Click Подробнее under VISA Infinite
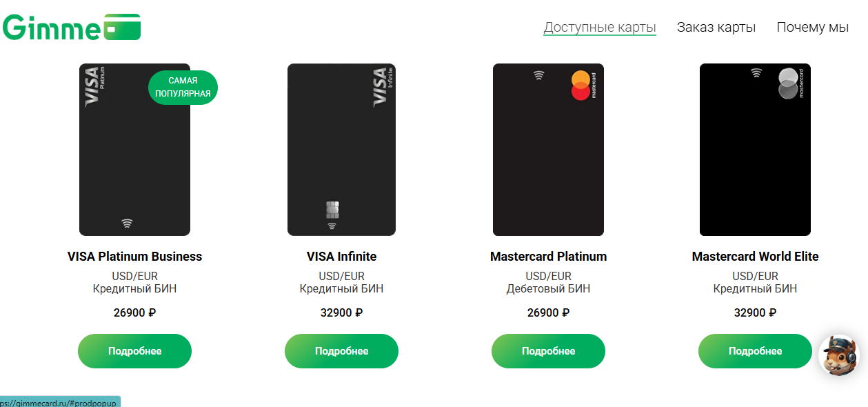 [341, 351]
